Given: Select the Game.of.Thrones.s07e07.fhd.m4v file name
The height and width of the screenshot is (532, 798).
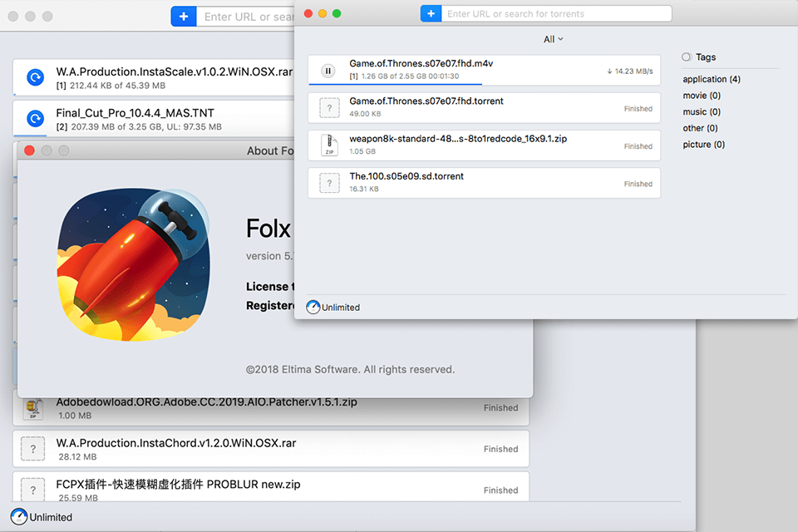Looking at the screenshot, I should click(x=421, y=64).
